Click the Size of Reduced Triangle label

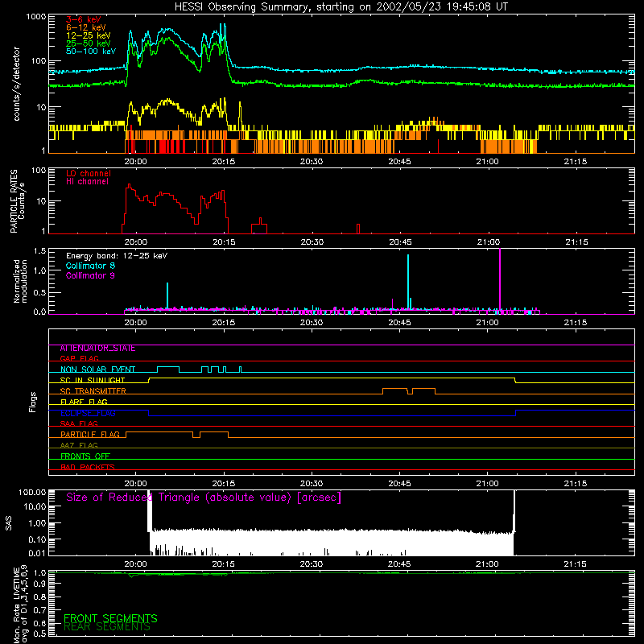tap(204, 497)
